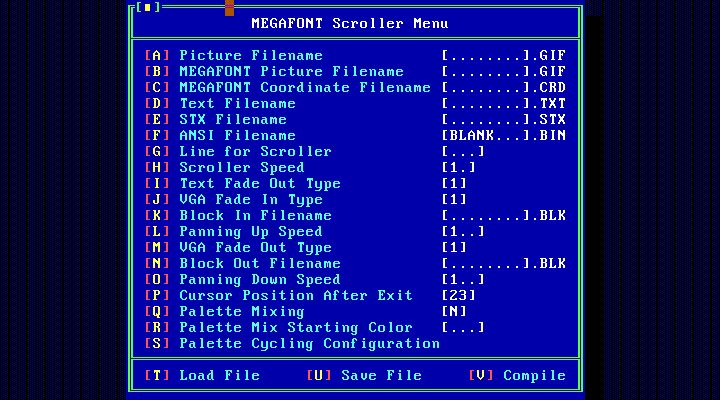
Task: Select [B] MEGAFONT Picture Filename option
Action: [274, 72]
